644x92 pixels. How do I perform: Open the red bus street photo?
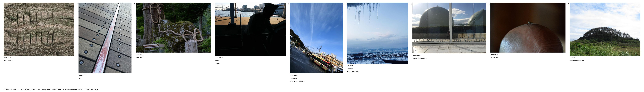(316, 38)
